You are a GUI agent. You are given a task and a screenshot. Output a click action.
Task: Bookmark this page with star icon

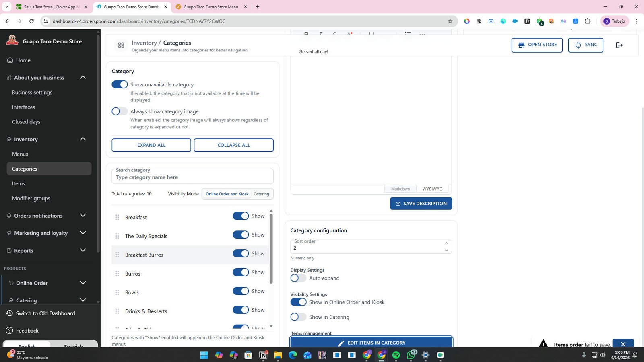point(450,21)
